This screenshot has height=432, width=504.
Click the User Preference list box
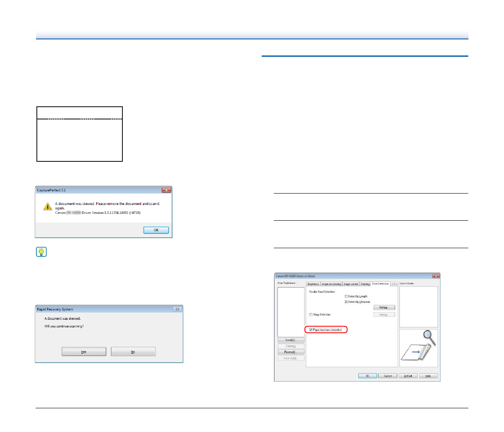[x=291, y=312]
